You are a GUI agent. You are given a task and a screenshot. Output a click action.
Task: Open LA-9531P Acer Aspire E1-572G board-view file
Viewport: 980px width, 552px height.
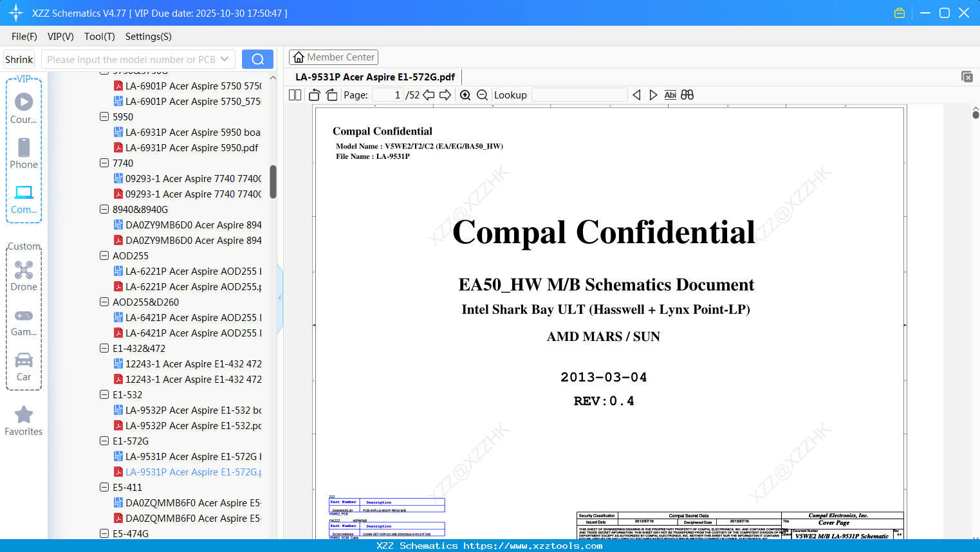187,456
